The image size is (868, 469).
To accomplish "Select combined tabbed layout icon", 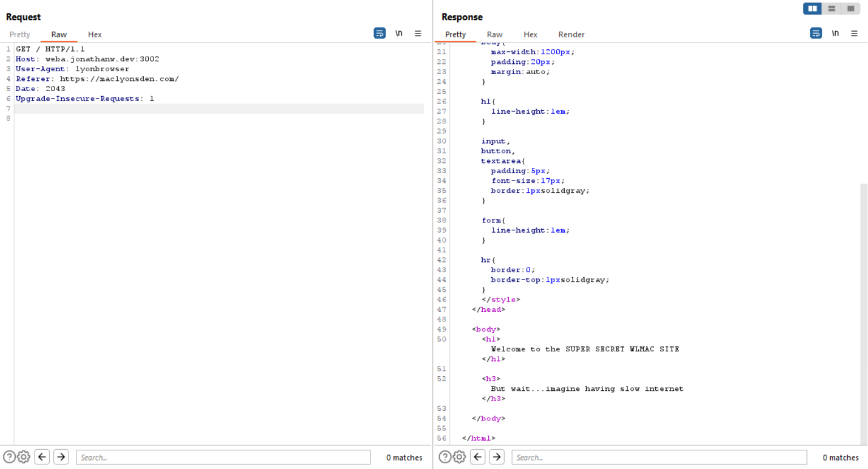I will [850, 8].
